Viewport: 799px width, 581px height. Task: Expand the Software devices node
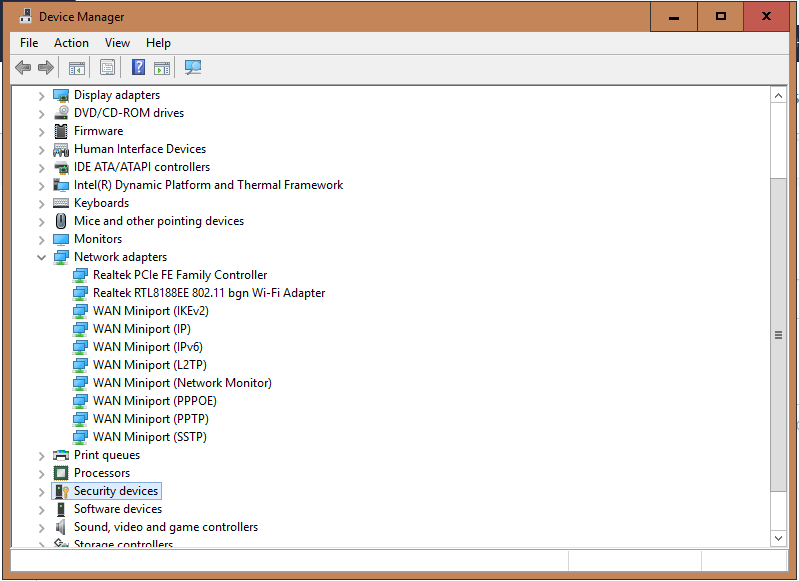[x=41, y=509]
